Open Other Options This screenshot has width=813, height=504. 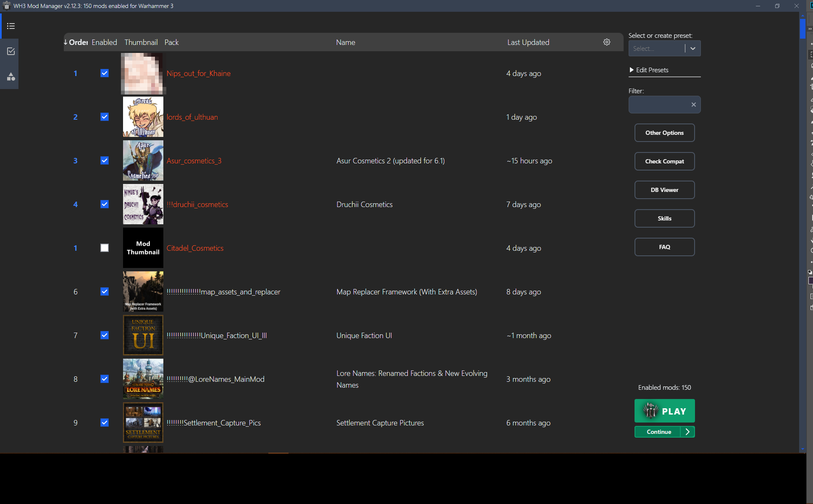[664, 133]
